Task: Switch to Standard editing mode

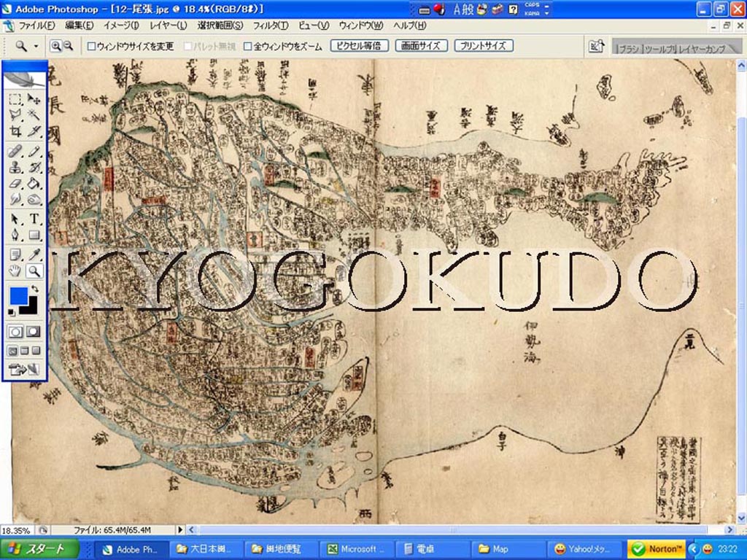Action: tap(15, 332)
